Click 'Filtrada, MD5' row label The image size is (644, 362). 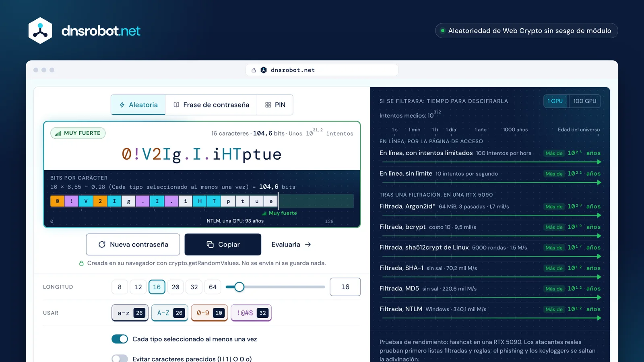(399, 288)
